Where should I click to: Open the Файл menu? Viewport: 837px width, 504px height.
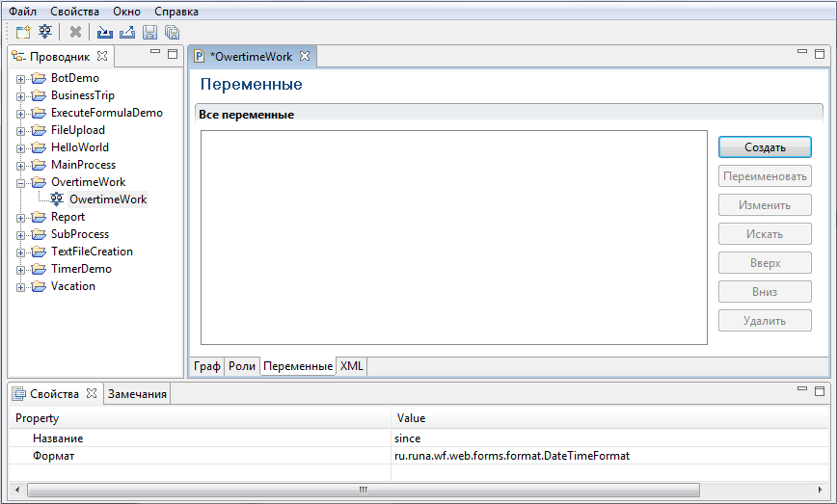[x=22, y=12]
